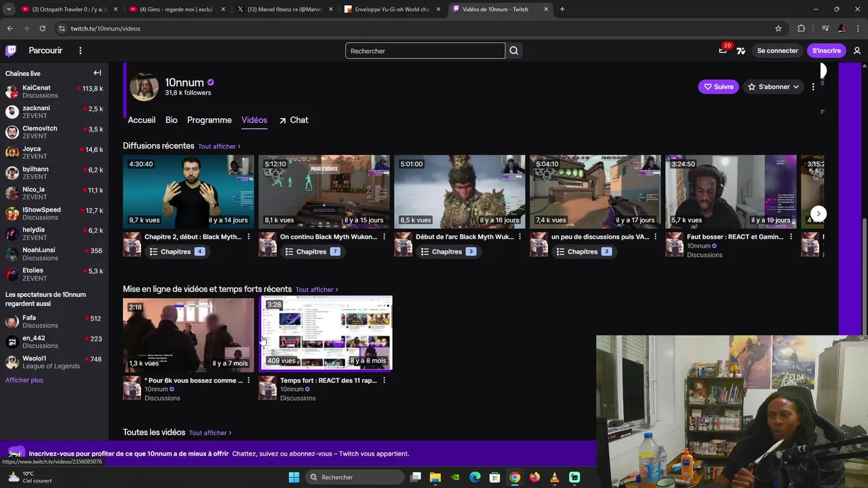Click the browser reload icon

(x=42, y=28)
